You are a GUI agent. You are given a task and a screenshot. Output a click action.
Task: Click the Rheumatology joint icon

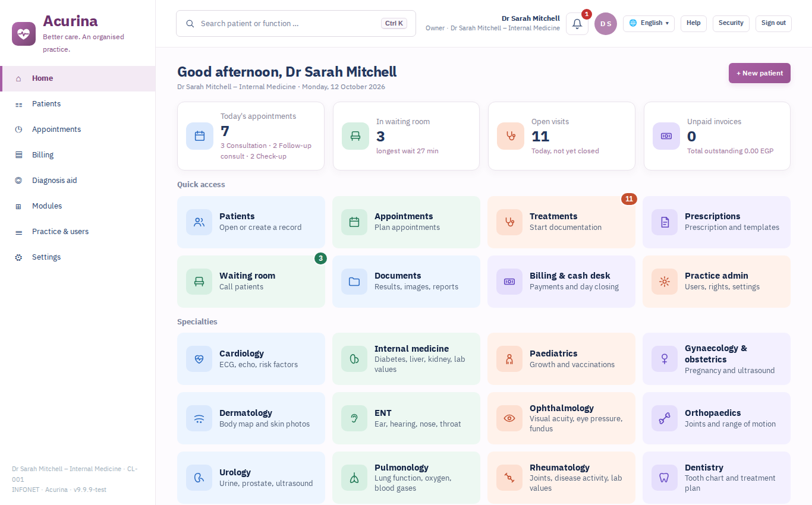point(509,478)
